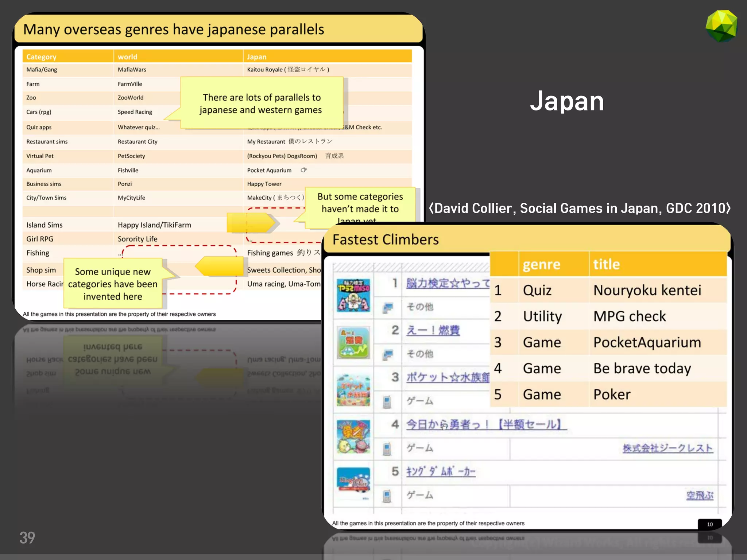
Task: Click the PC icon beside その他 under rank 1
Action: coord(388,307)
